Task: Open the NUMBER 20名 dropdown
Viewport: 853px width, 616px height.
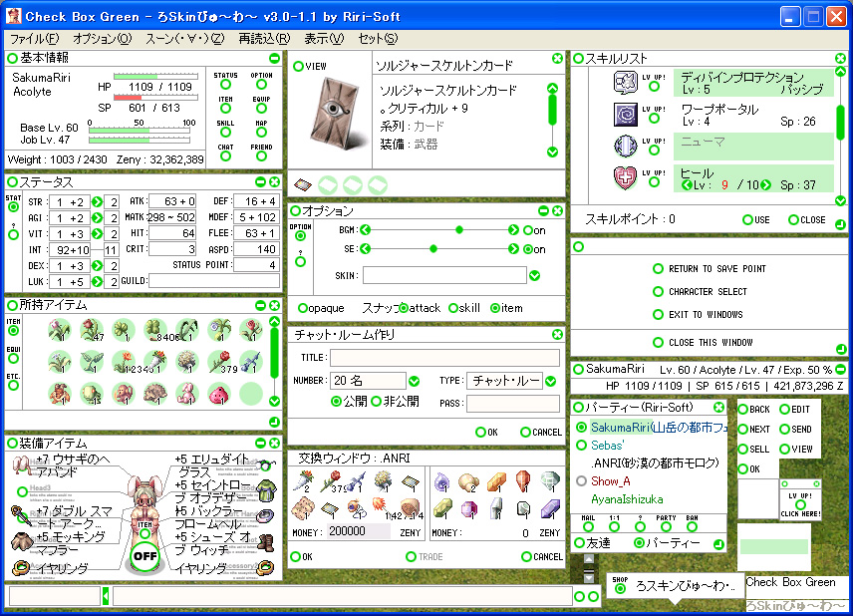Action: click(x=414, y=381)
